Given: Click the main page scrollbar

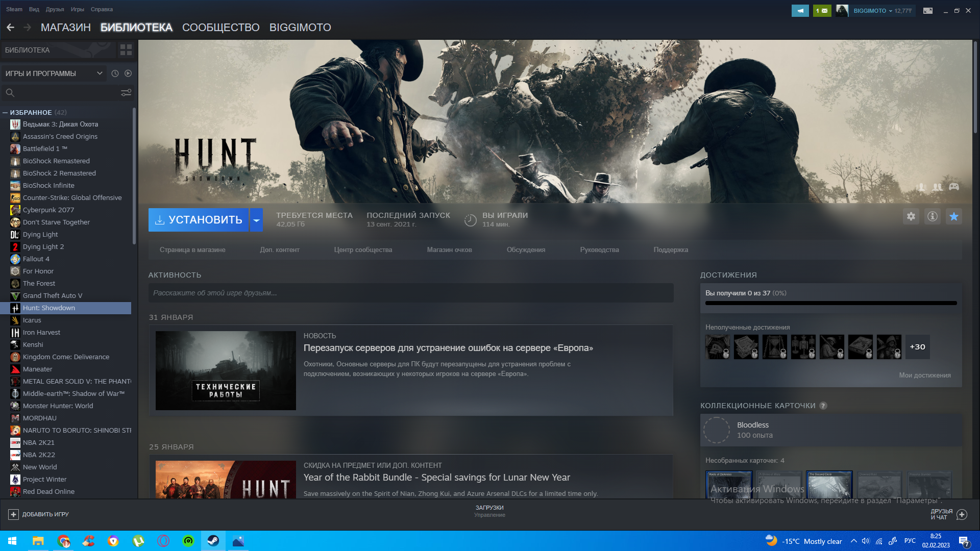Looking at the screenshot, I should 975,87.
